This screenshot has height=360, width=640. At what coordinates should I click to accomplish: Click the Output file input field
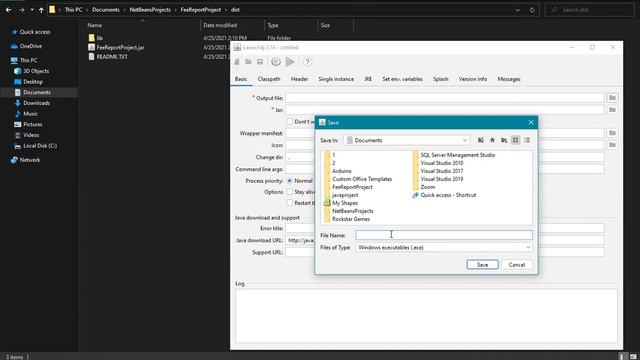tap(444, 98)
